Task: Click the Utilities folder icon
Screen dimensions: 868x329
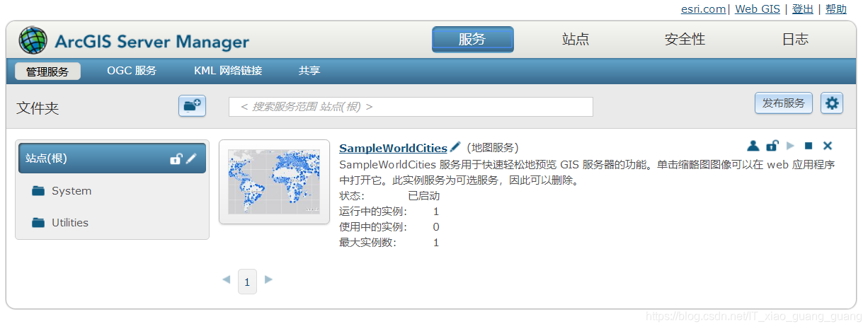Action: pos(38,223)
